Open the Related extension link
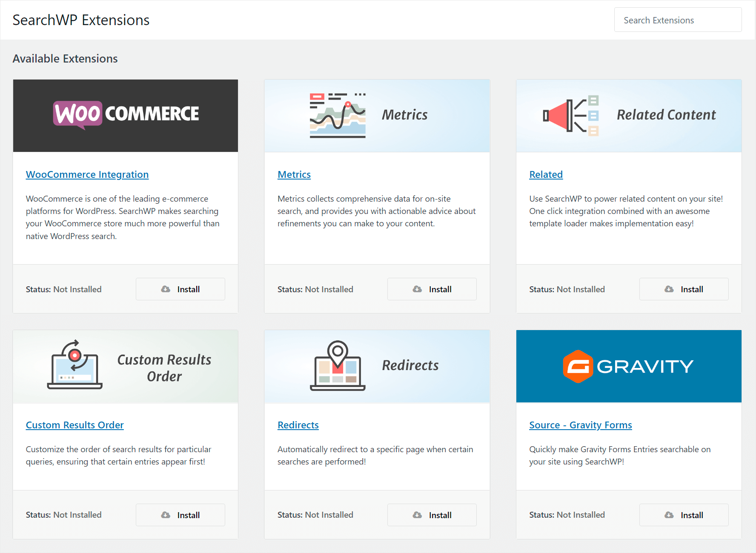Screen dimensions: 756x553 pos(546,174)
